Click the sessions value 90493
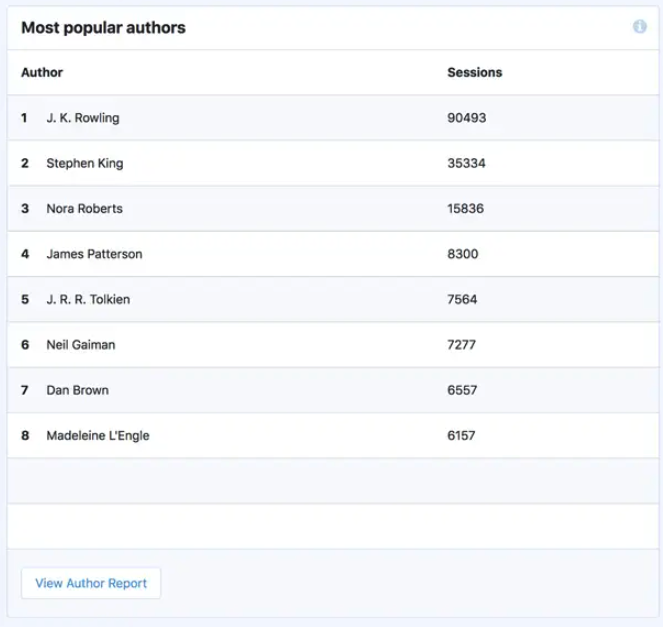 coord(466,118)
